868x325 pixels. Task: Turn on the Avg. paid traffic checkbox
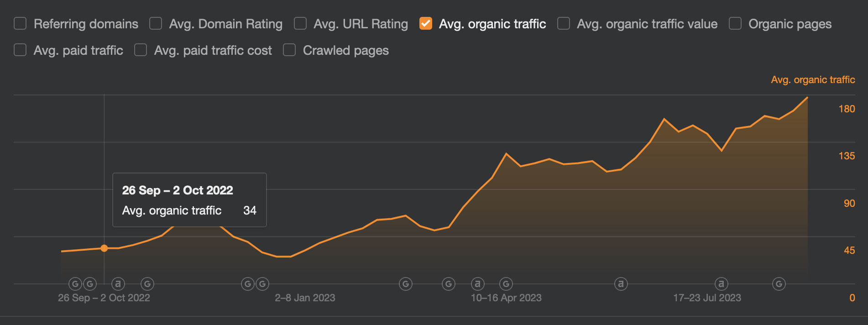[20, 50]
